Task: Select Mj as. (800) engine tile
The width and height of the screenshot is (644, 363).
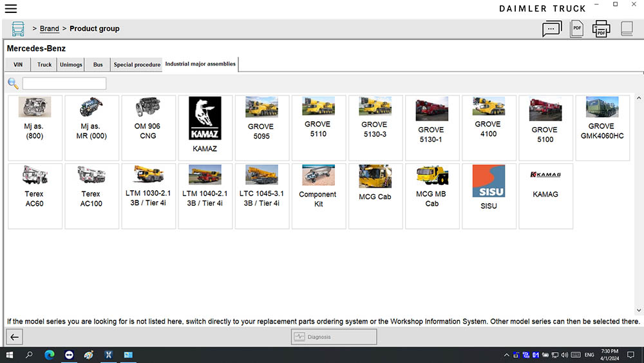Action: tap(35, 128)
